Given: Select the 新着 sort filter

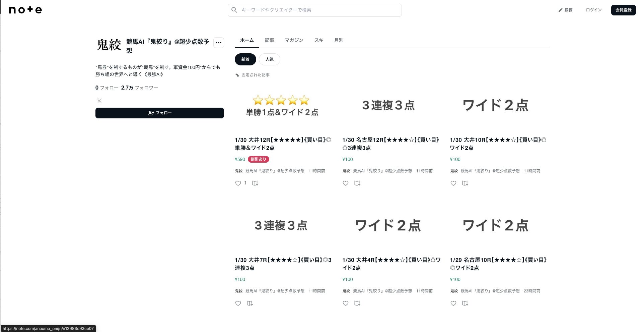Looking at the screenshot, I should pos(245,59).
